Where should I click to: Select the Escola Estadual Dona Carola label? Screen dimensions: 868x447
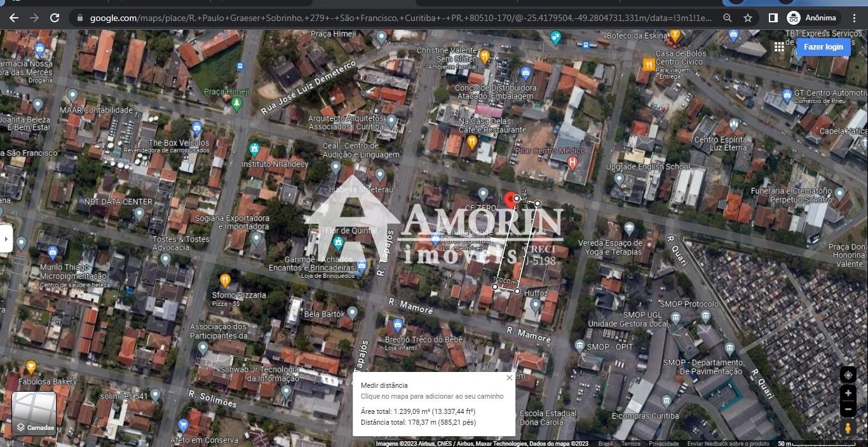point(548,418)
